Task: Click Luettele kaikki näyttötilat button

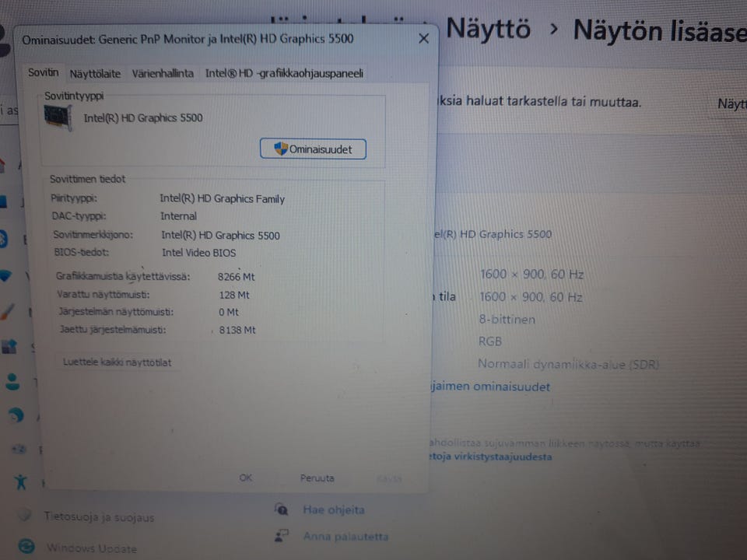Action: tap(117, 362)
